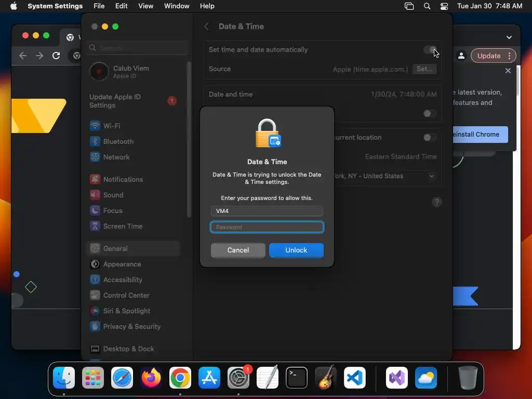Go back from Date & Time pane
Screen dimensions: 532x399
pyautogui.click(x=206, y=26)
